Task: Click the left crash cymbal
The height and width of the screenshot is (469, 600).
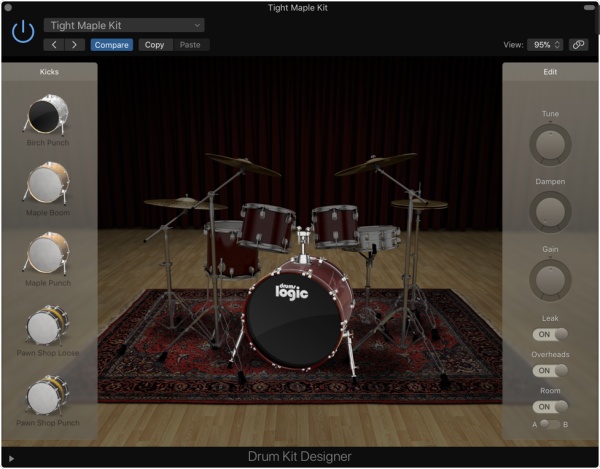Action: 243,164
